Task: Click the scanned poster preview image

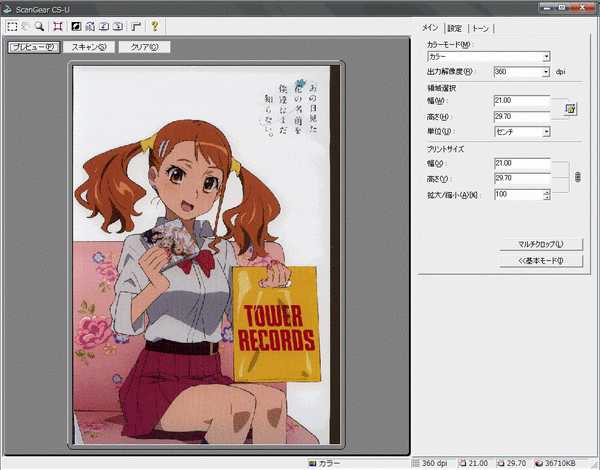Action: pos(206,255)
